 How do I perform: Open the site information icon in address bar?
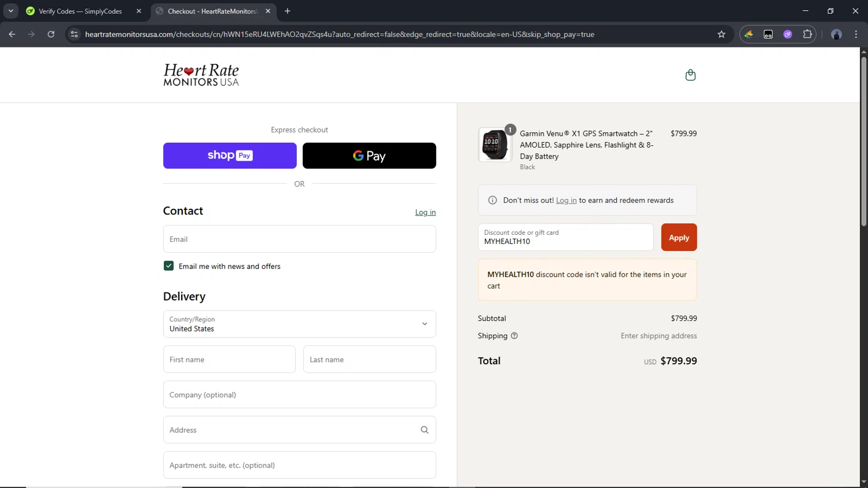click(x=74, y=34)
